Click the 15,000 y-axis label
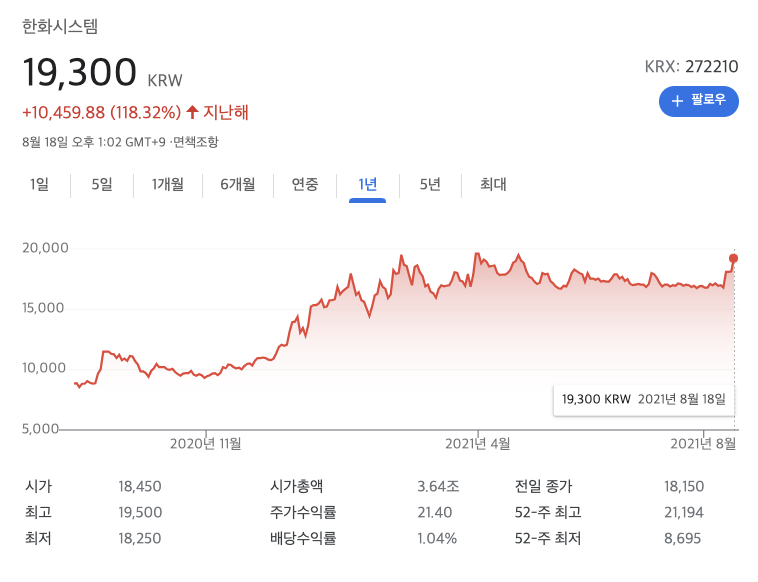This screenshot has width=758, height=582. (43, 308)
